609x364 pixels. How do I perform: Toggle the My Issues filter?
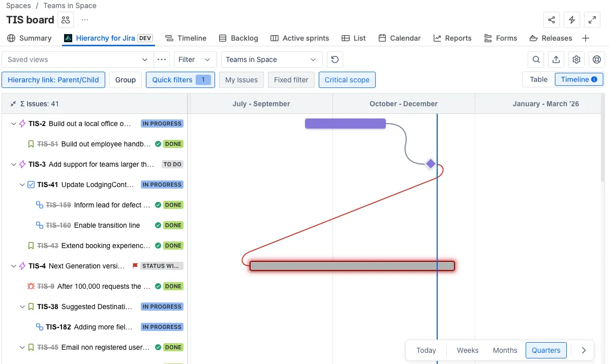tap(241, 80)
